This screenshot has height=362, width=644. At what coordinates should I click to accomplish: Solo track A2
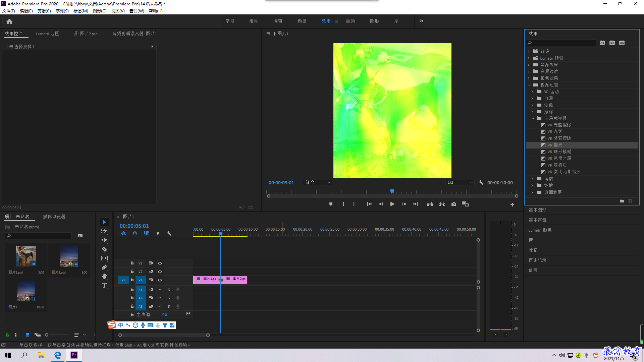click(169, 298)
